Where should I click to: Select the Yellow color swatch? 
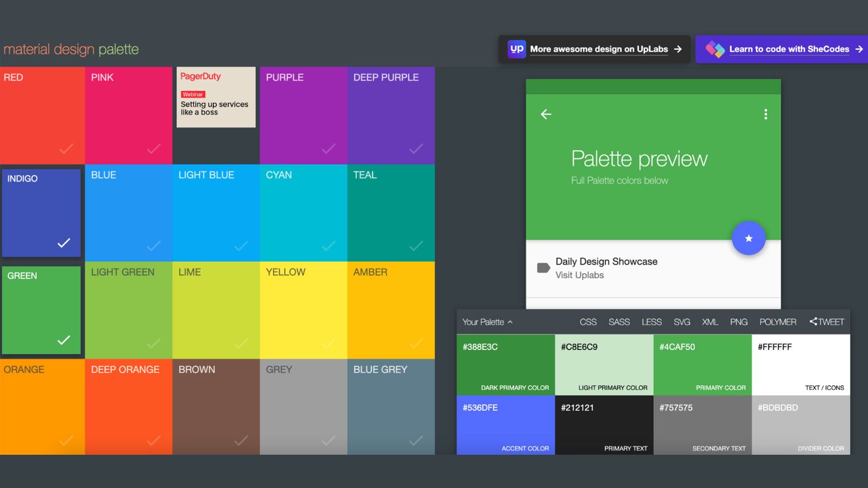(303, 310)
